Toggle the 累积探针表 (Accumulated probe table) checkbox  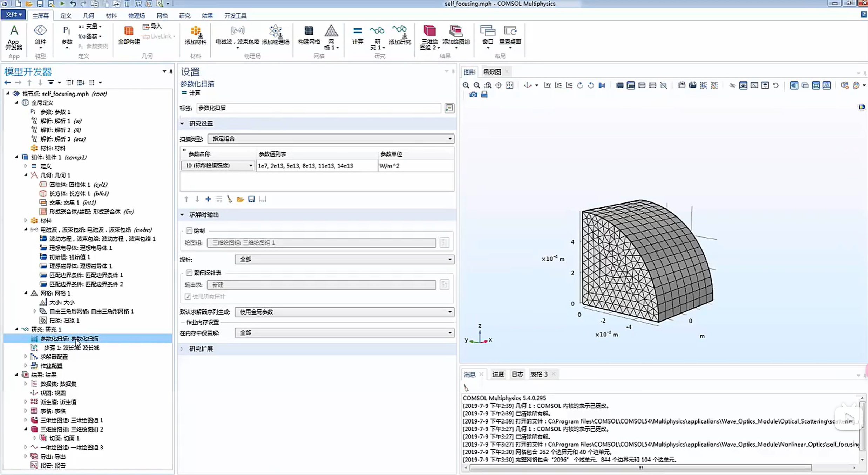(189, 273)
